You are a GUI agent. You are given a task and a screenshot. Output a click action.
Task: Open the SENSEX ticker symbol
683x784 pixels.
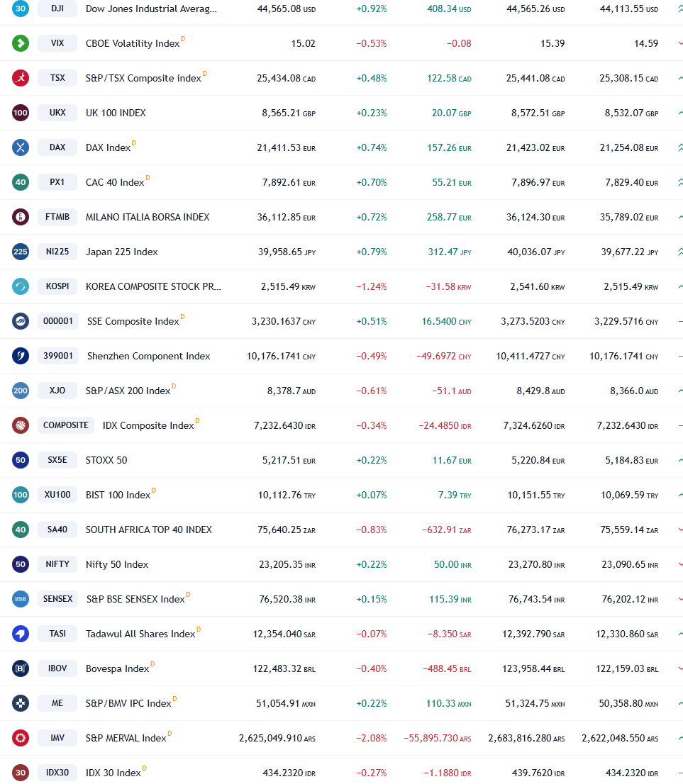pyautogui.click(x=57, y=599)
